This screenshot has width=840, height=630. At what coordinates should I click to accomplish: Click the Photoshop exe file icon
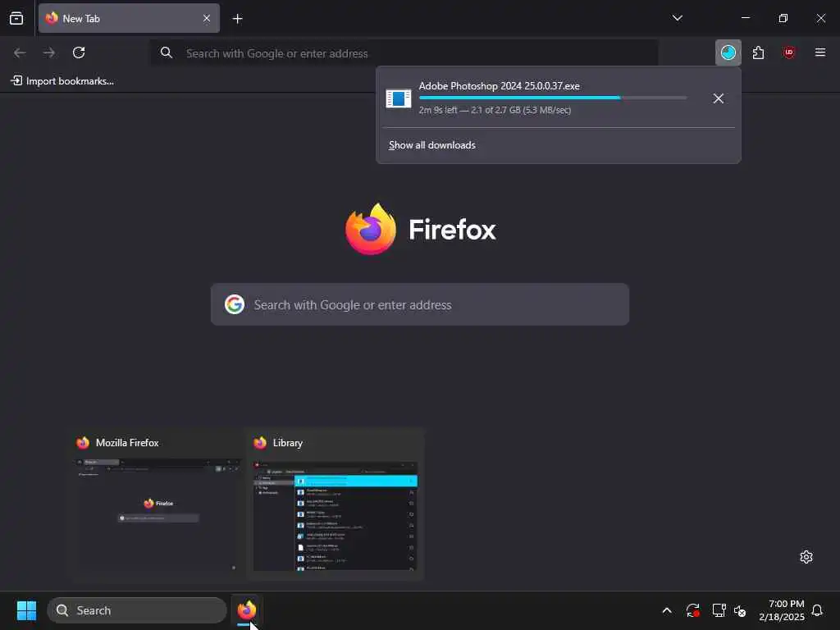point(399,98)
